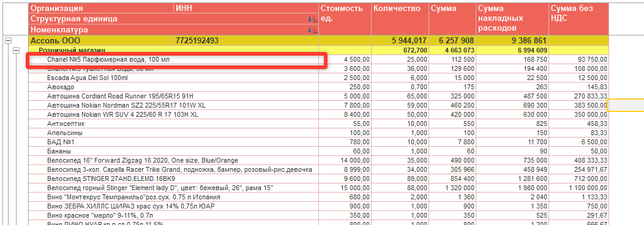Select the Организация column header
Screen dimensions: 644x225
point(101,8)
